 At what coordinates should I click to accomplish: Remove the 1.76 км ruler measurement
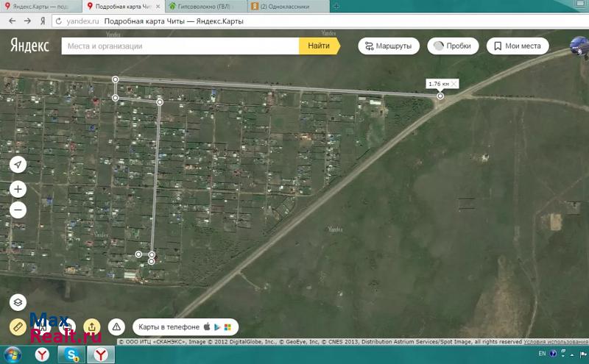coord(454,84)
